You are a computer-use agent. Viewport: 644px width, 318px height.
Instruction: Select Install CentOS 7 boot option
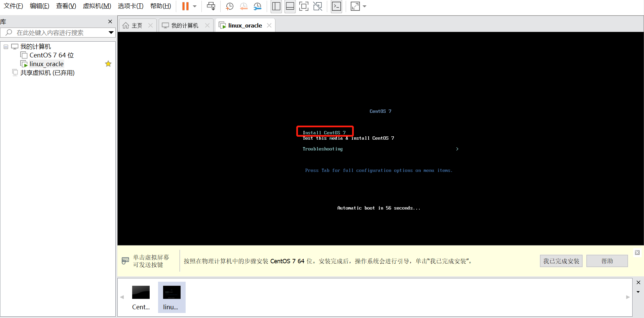(x=324, y=133)
